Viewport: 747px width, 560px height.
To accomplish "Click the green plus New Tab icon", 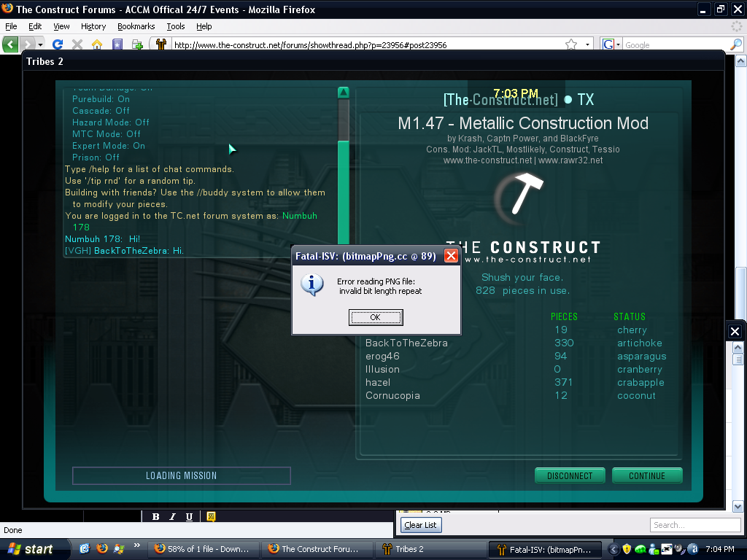I will [137, 44].
